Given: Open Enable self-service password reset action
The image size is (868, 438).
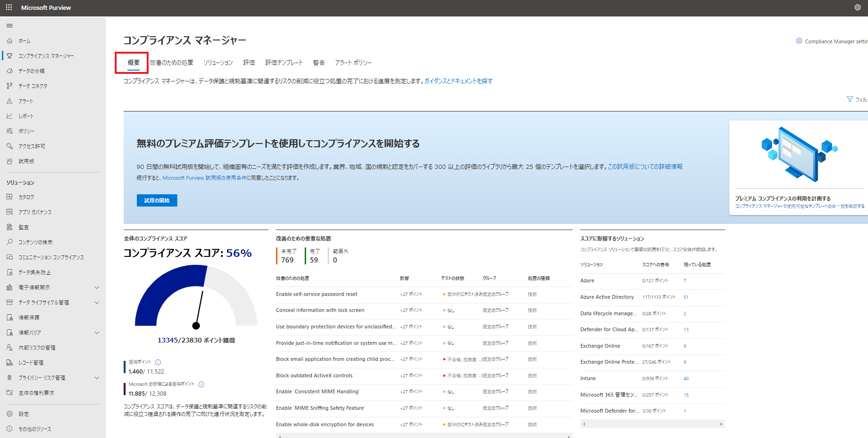Looking at the screenshot, I should tap(316, 295).
